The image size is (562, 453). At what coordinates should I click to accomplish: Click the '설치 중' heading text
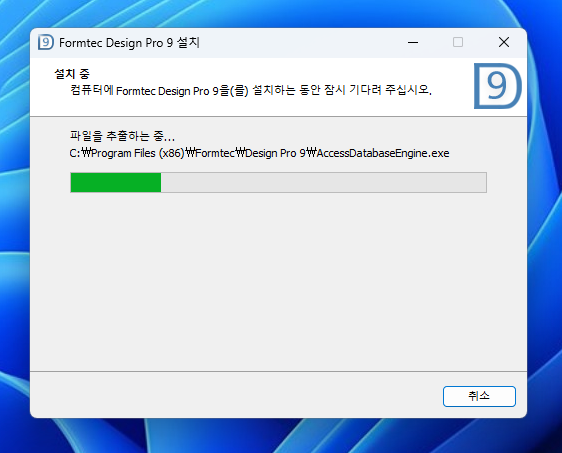[72, 74]
